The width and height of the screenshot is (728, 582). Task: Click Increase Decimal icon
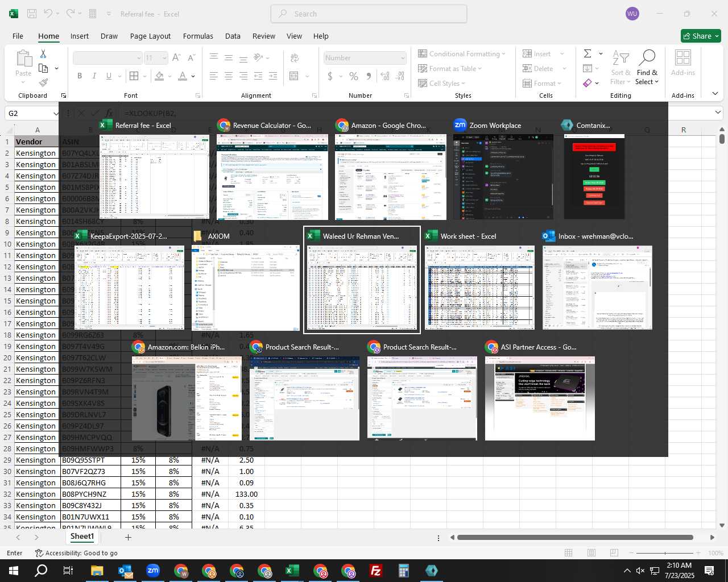[385, 76]
